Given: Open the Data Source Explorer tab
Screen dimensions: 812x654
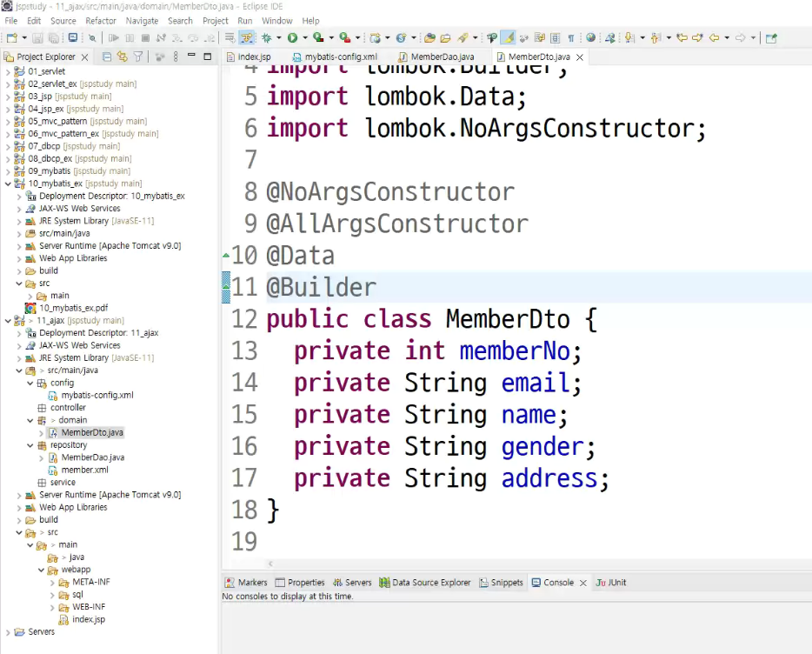Looking at the screenshot, I should [425, 583].
